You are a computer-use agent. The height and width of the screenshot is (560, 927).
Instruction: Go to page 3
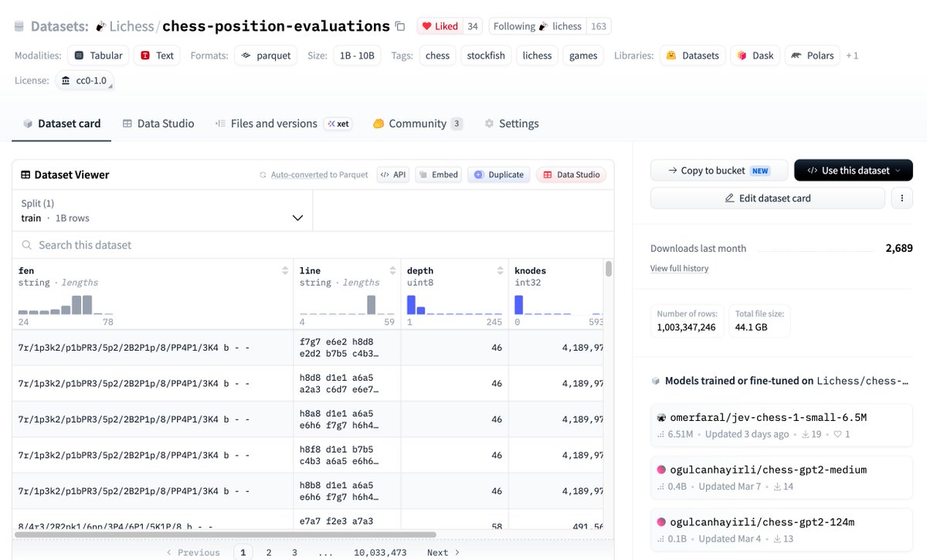point(294,552)
